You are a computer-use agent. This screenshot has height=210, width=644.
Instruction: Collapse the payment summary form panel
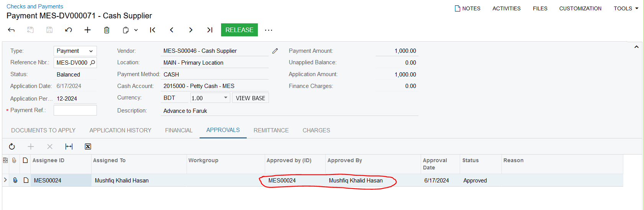pos(636,47)
